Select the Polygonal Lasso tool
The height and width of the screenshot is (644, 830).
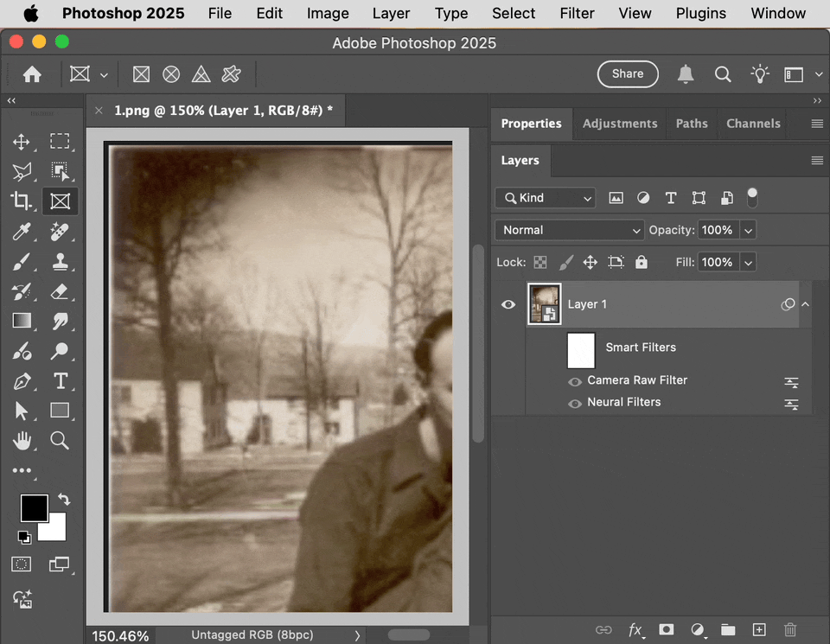point(21,171)
